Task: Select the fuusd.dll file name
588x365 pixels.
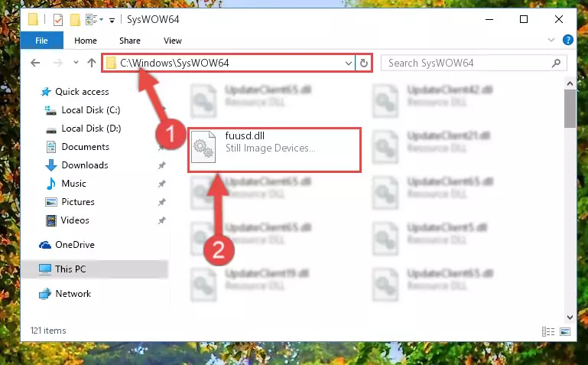Action: click(245, 135)
